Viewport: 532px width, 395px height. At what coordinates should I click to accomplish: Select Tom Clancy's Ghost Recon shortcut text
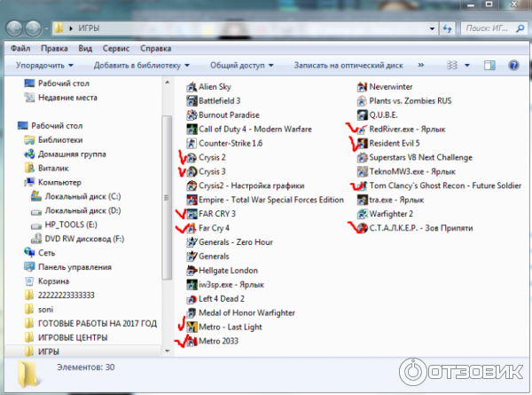pyautogui.click(x=445, y=186)
